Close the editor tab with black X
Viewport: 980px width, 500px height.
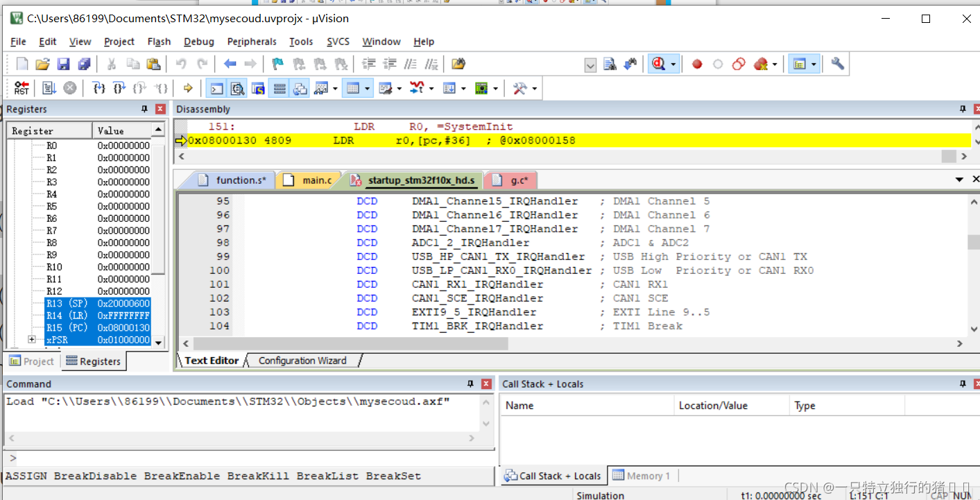(x=974, y=180)
